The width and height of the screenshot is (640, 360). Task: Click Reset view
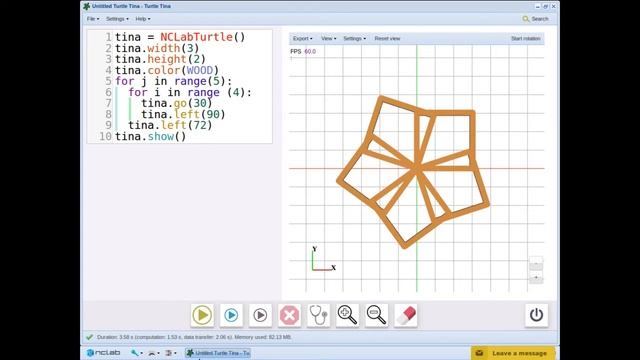(387, 38)
